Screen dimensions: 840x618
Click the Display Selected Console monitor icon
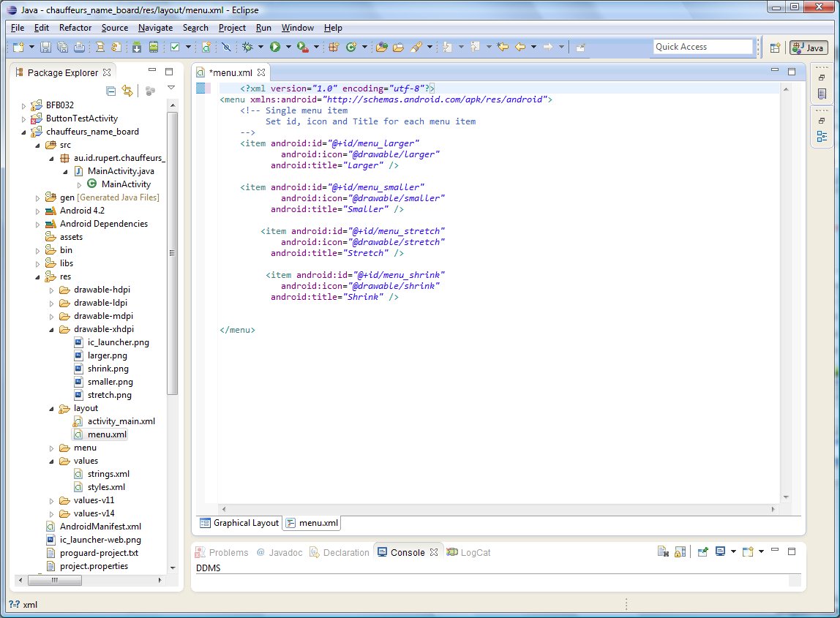point(720,551)
